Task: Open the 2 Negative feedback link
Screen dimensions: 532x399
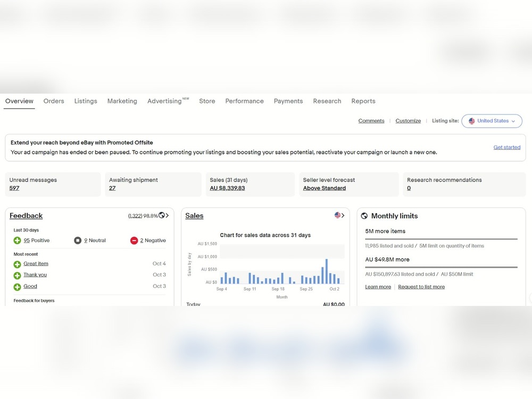Action: click(153, 240)
